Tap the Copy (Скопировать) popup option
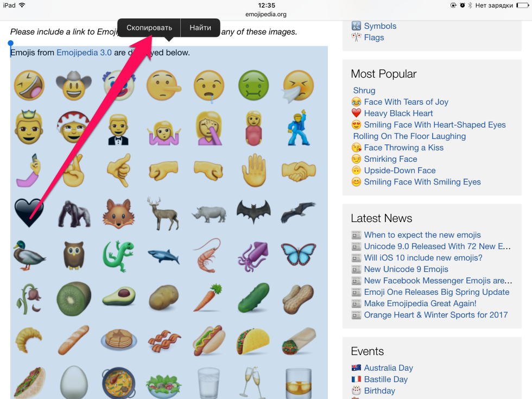The height and width of the screenshot is (399, 532). [x=149, y=28]
